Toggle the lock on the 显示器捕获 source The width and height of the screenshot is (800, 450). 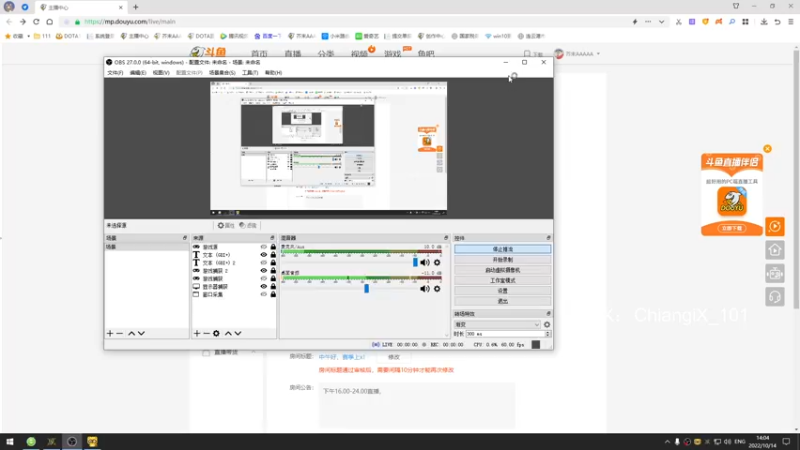point(273,286)
